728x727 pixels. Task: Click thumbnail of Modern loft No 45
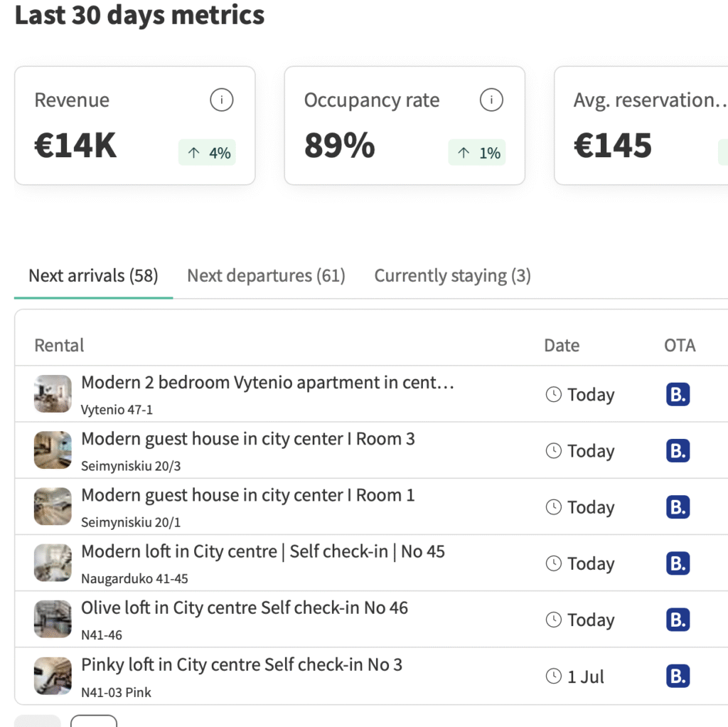pyautogui.click(x=53, y=563)
